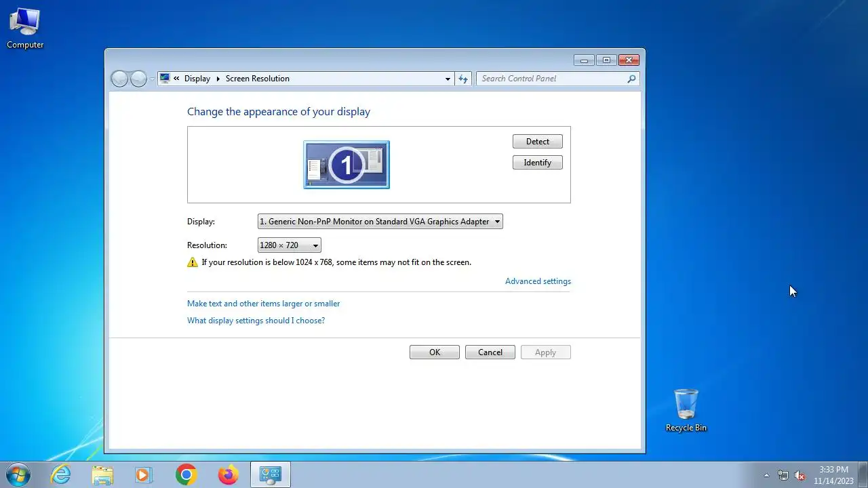This screenshot has width=868, height=488.
Task: Open the Resolution dropdown
Action: coord(290,245)
